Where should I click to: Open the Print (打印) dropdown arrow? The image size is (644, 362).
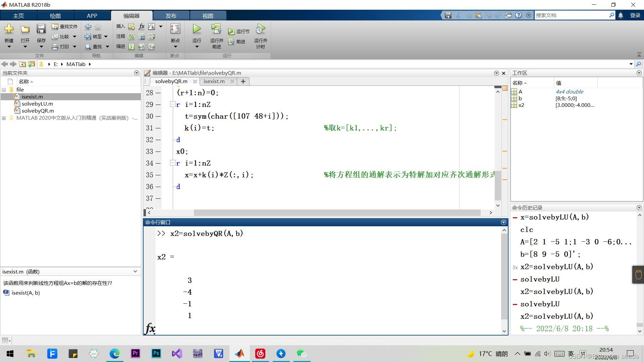(x=74, y=47)
